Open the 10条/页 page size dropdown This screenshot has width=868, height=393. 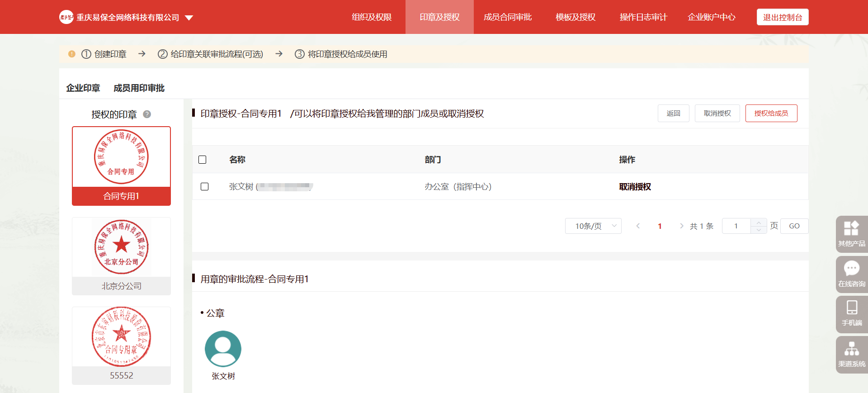coord(593,226)
